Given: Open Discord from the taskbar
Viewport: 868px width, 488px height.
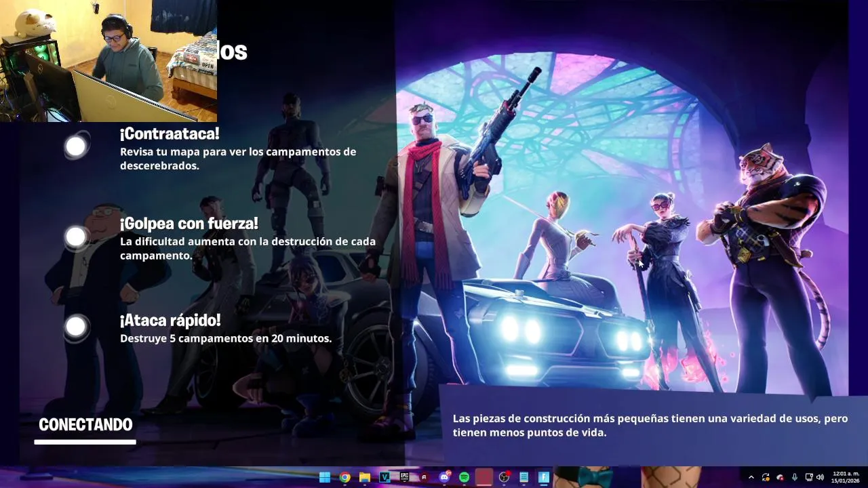Looking at the screenshot, I should coord(444,477).
